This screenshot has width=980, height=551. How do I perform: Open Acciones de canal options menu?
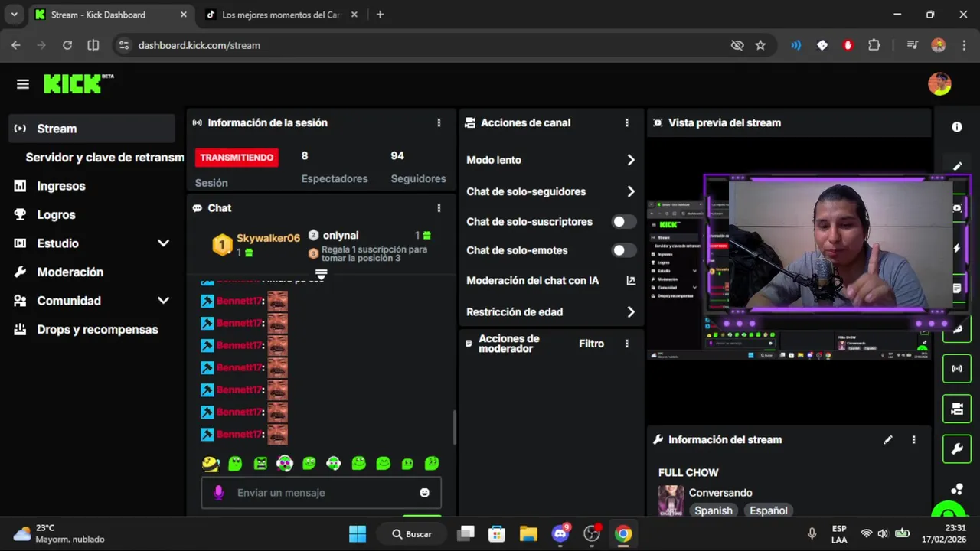[x=627, y=122]
